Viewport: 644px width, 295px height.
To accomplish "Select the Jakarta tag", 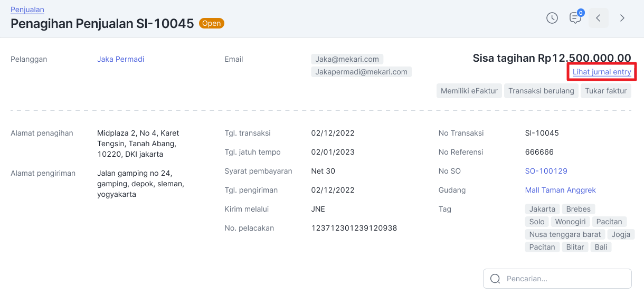I will click(542, 209).
